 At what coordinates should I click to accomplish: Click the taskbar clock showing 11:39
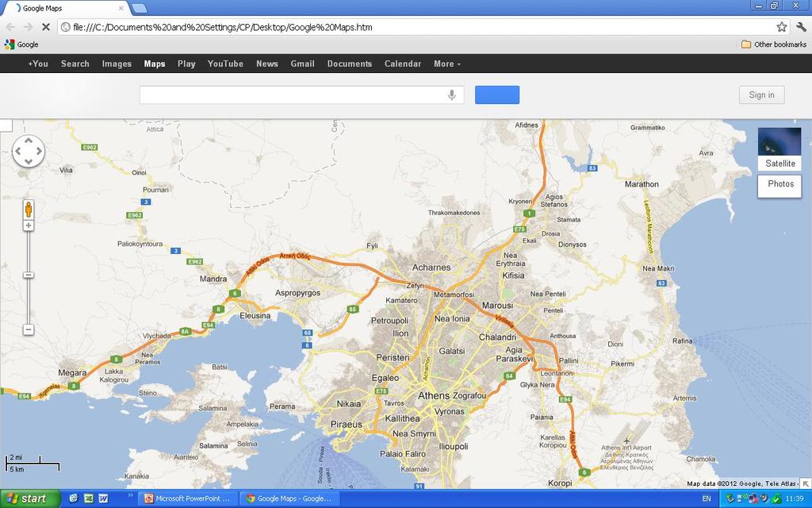[x=795, y=498]
